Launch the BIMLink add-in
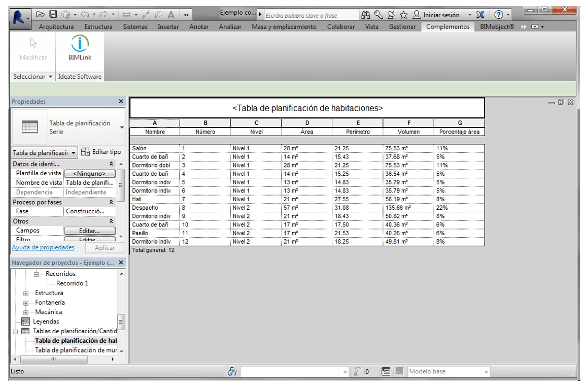Screen dimensions: 588x387 (80, 48)
